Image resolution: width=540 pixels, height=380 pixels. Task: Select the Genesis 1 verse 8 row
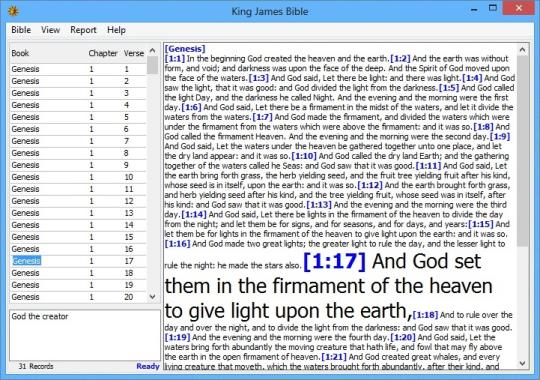click(x=78, y=153)
